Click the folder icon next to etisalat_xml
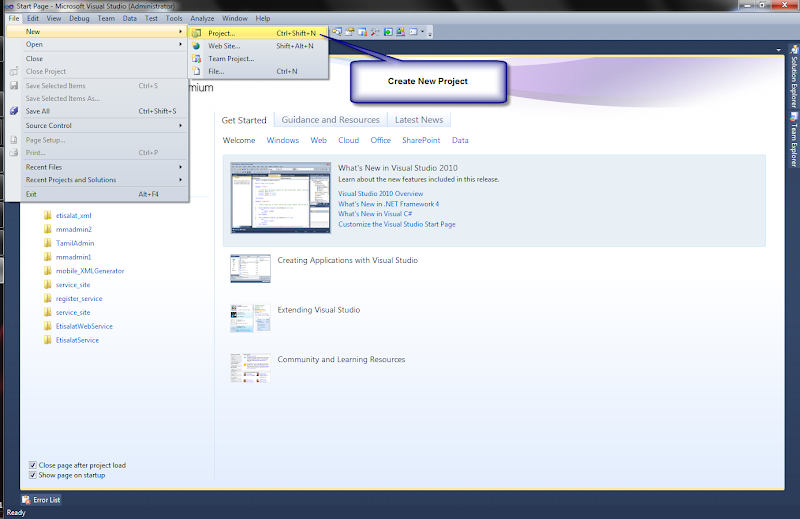 click(x=47, y=215)
